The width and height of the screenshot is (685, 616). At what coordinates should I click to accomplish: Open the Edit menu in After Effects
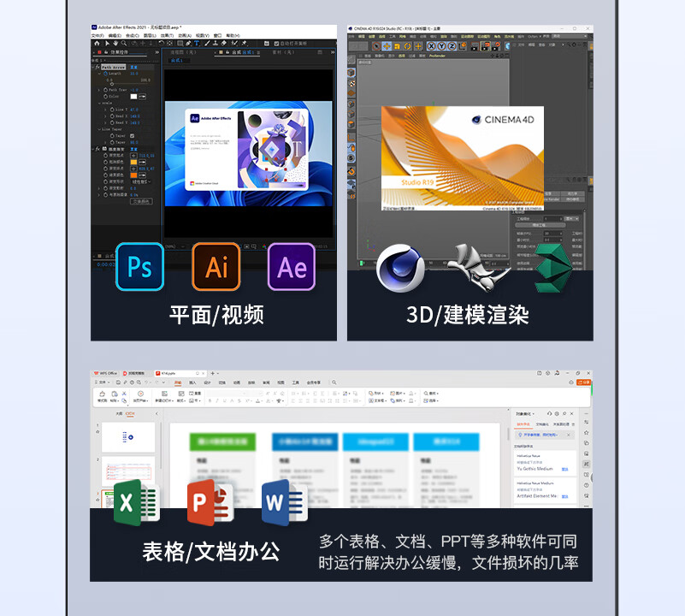click(x=115, y=35)
